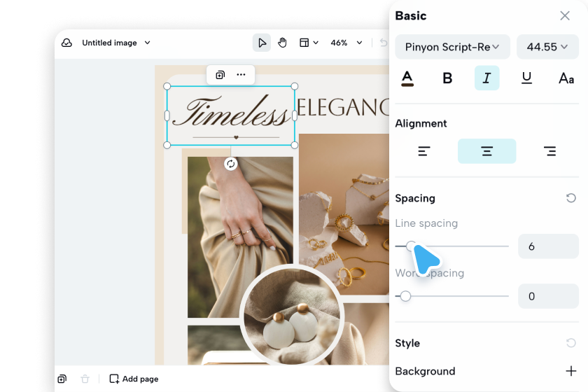The width and height of the screenshot is (588, 392).
Task: Open the Untitled image name dropdown
Action: tap(148, 43)
